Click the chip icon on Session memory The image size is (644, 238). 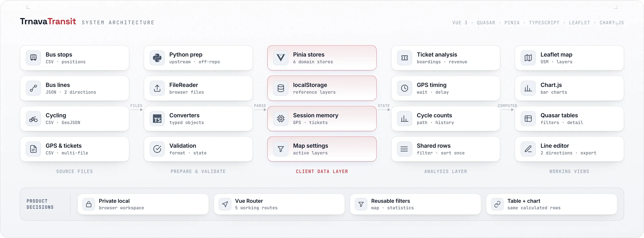pos(281,119)
